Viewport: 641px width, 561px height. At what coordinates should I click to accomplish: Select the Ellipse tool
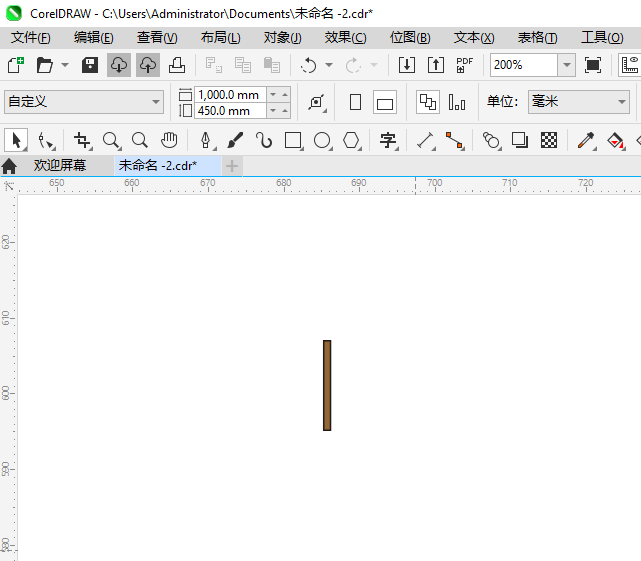click(x=322, y=141)
